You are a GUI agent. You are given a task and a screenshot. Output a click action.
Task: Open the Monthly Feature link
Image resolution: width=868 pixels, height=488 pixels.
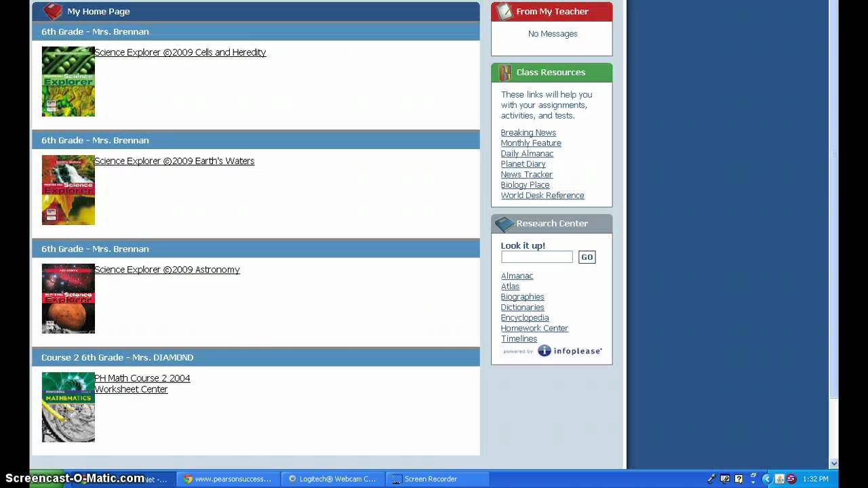coord(531,143)
